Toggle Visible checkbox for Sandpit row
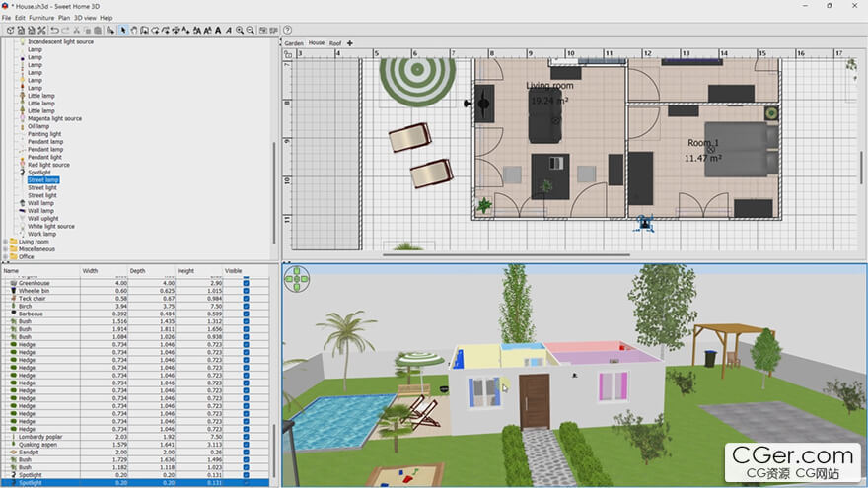The height and width of the screenshot is (488, 868). (246, 453)
